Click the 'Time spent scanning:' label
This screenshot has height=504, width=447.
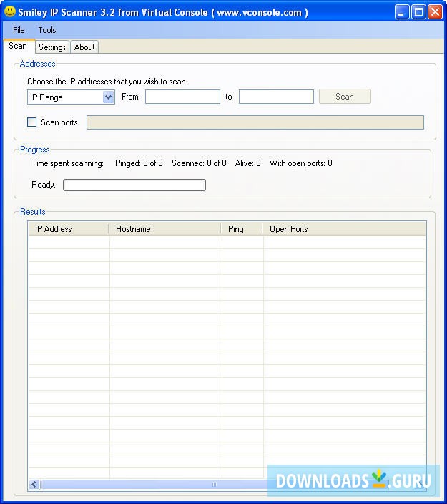(x=67, y=163)
